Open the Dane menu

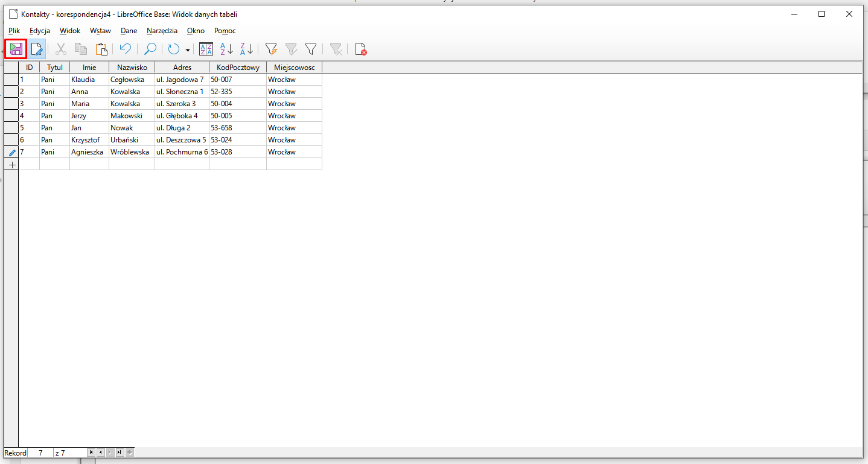tap(129, 31)
